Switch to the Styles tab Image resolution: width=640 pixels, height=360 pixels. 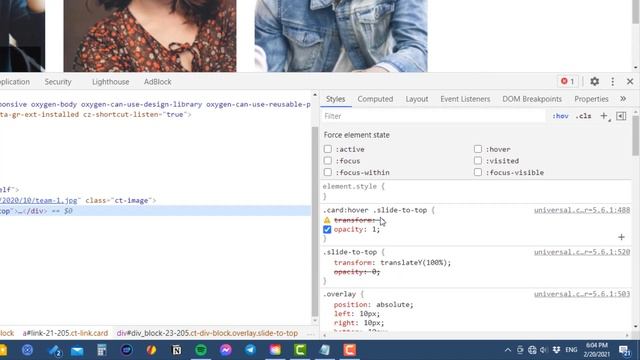pyautogui.click(x=336, y=99)
